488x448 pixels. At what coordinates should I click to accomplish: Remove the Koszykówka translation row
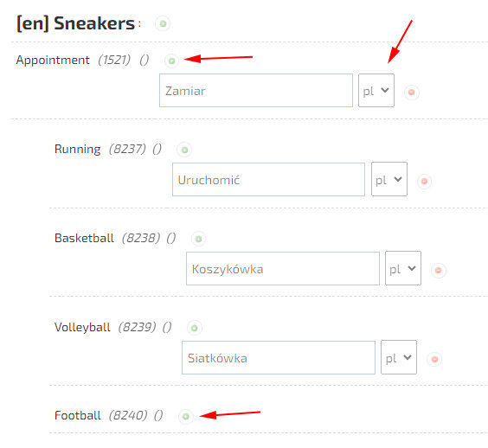click(x=438, y=271)
